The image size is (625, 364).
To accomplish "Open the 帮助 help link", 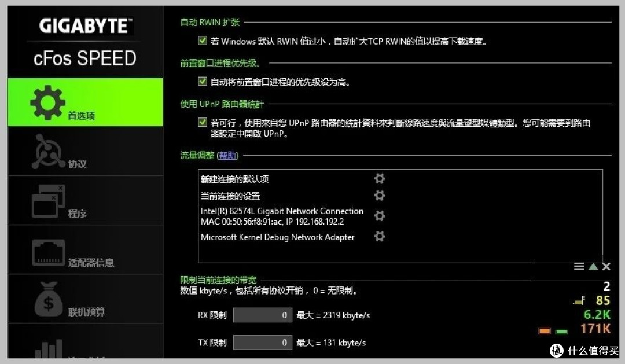I will tap(227, 155).
